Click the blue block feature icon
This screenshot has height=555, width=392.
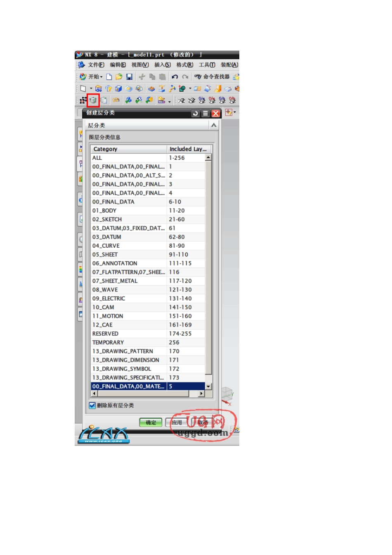[118, 88]
